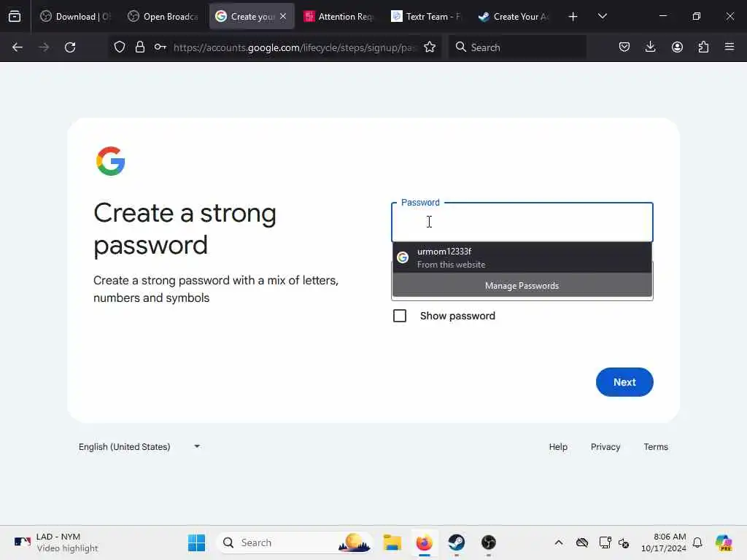The width and height of the screenshot is (747, 560).
Task: Open the notifications bell
Action: pos(697,542)
